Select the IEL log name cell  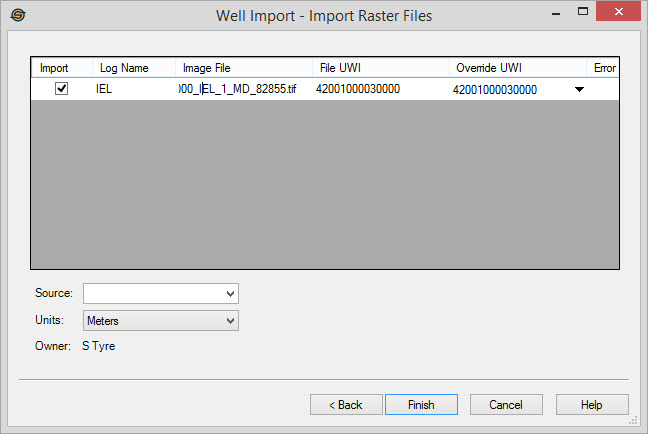click(105, 89)
